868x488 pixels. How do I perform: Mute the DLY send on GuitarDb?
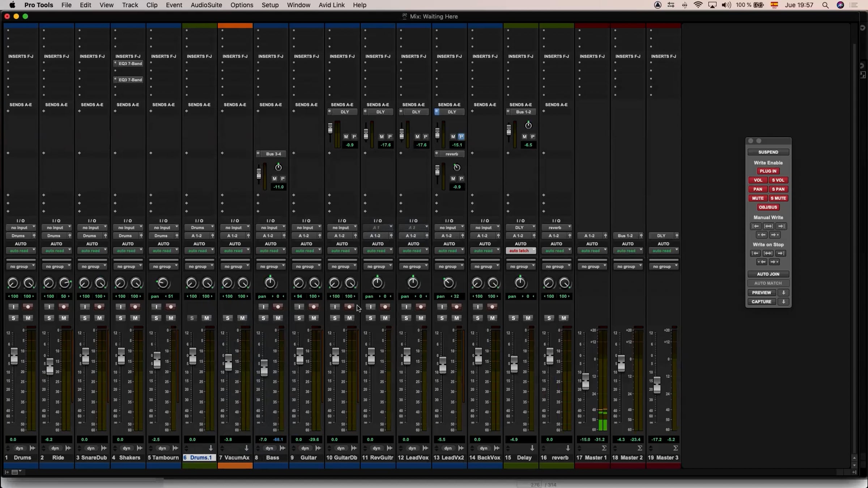coord(346,137)
